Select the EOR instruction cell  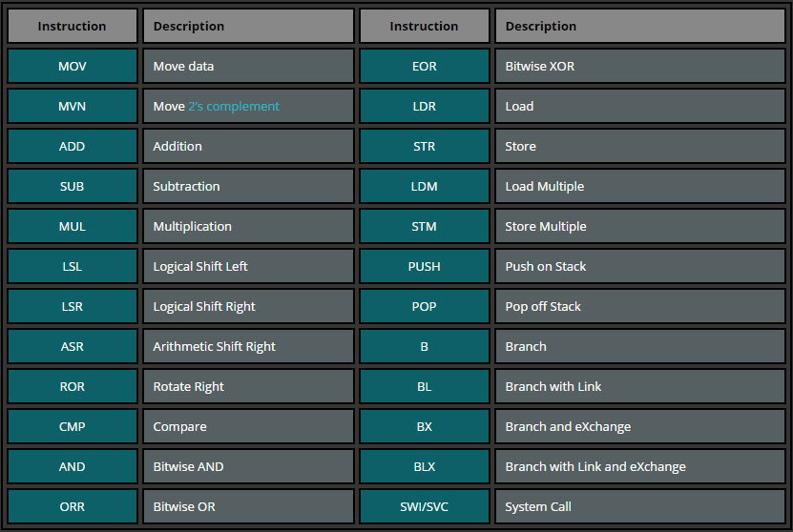tap(425, 67)
